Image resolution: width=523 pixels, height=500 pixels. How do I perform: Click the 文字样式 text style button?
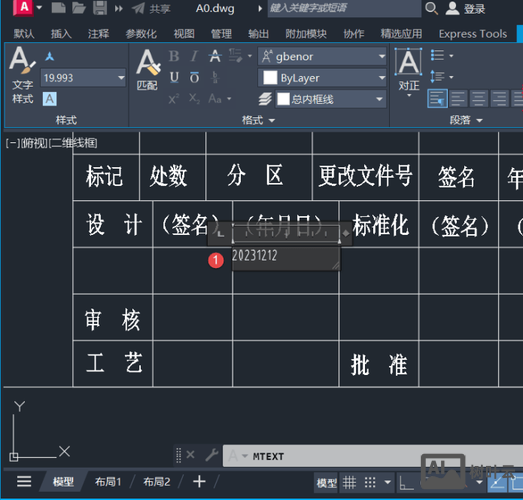(23, 75)
